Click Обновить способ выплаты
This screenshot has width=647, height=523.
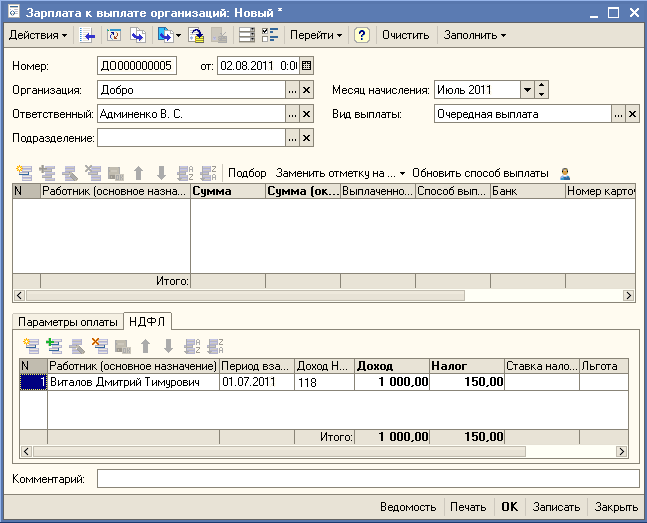(480, 173)
